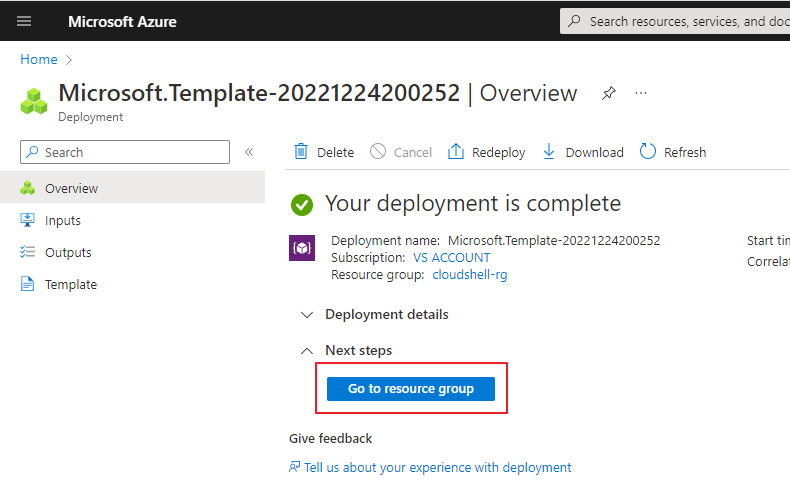Collapse the Next steps section
Image resolution: width=790 pixels, height=485 pixels.
click(307, 350)
